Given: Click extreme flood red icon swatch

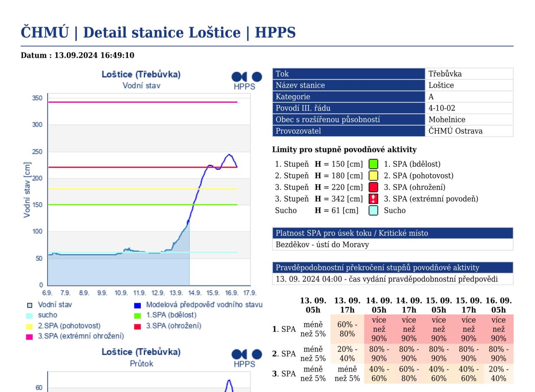Looking at the screenshot, I should point(373,199).
